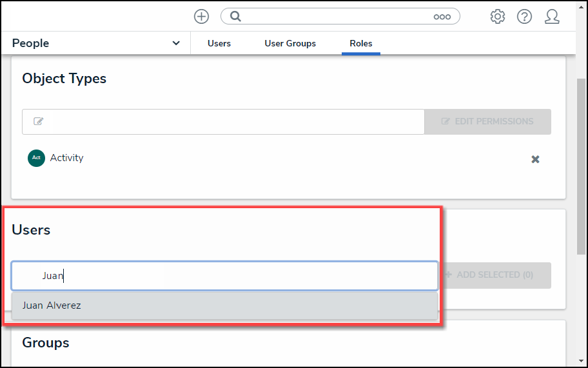Viewport: 588px width, 368px height.
Task: Switch to the User Groups tab
Action: pyautogui.click(x=290, y=43)
